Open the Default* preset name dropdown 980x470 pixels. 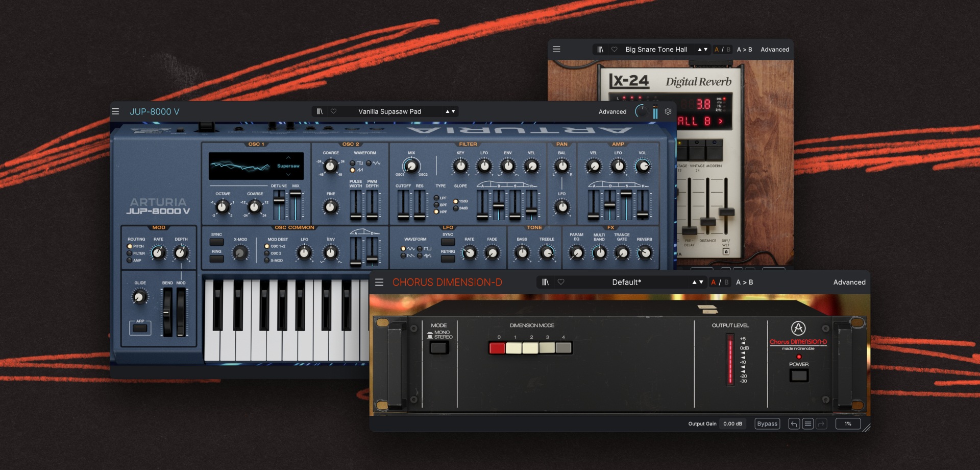tap(626, 282)
